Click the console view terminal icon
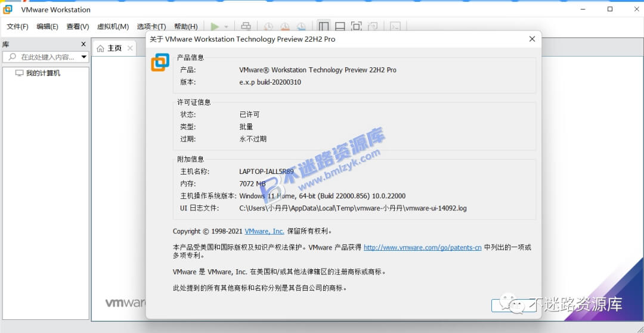The image size is (644, 333). tap(395, 27)
